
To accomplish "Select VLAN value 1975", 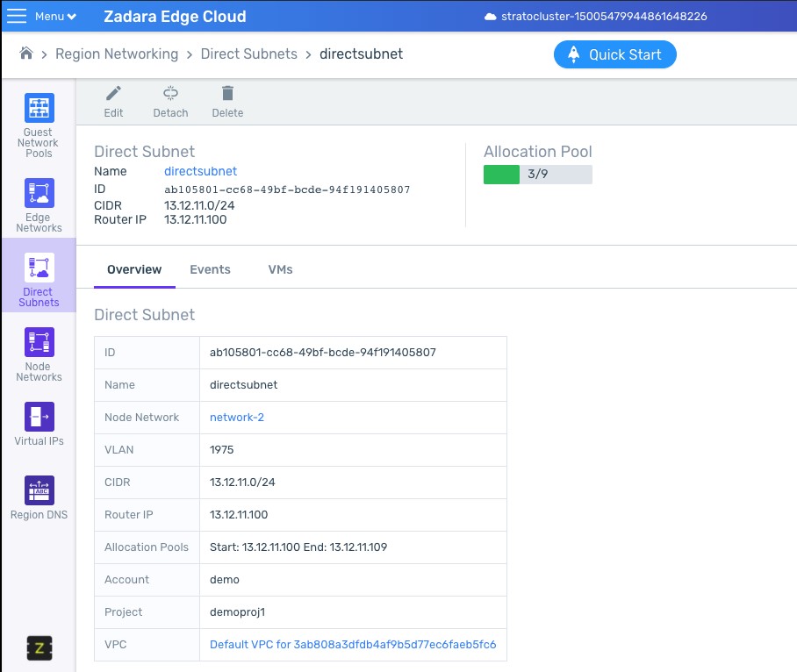I will tap(221, 450).
